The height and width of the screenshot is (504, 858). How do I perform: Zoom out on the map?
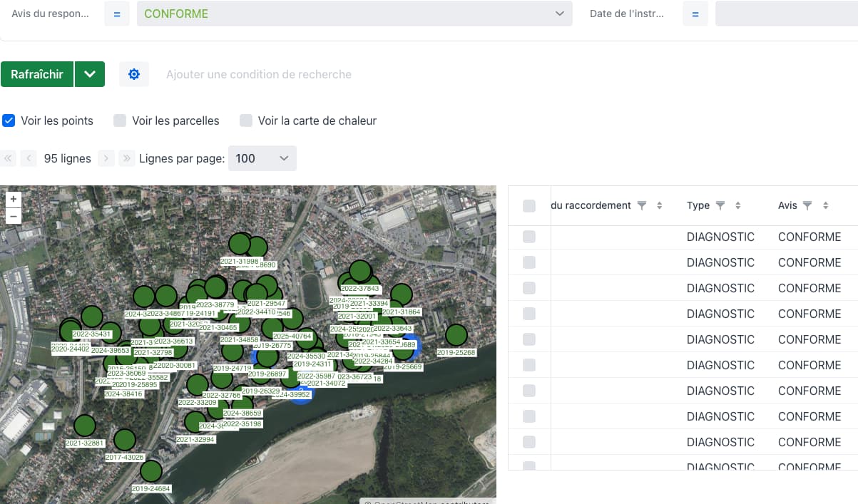tap(13, 217)
